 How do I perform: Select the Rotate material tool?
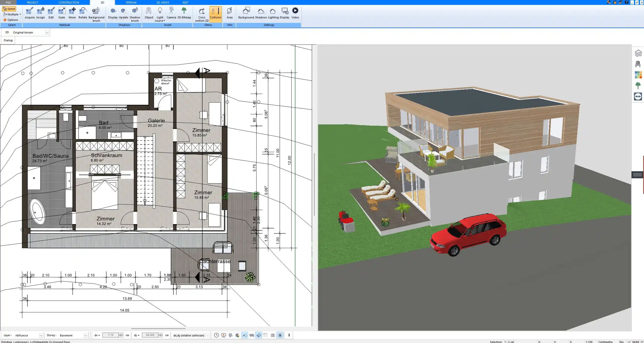tap(83, 13)
